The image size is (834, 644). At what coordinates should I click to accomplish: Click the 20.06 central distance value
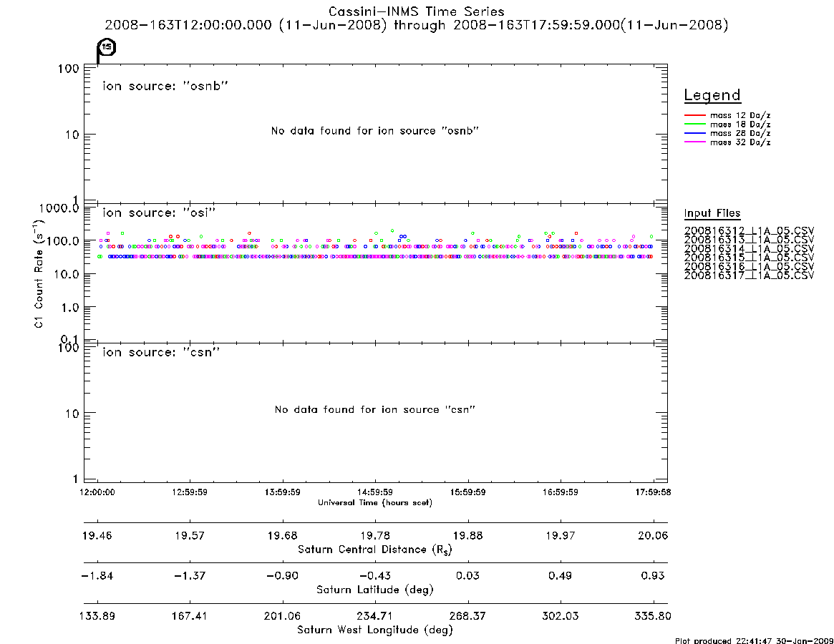tap(653, 535)
